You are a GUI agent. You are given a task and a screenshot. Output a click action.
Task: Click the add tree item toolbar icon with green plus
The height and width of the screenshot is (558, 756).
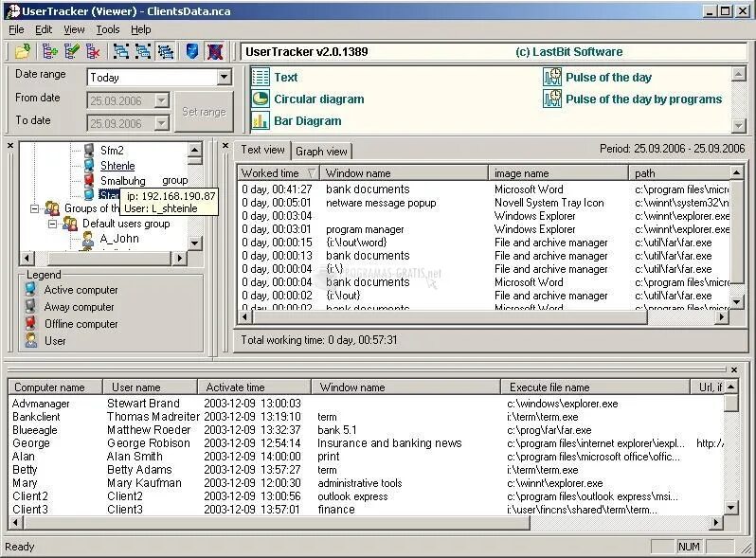(x=49, y=51)
